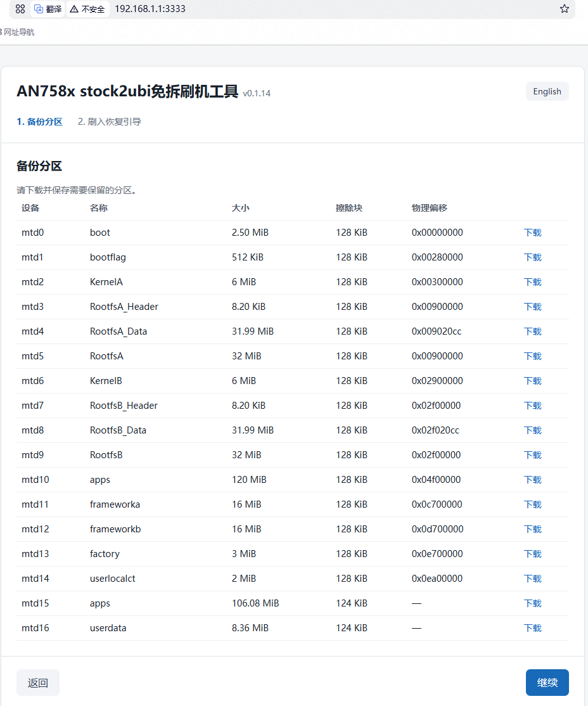588x706 pixels.
Task: Click the 0x02f020cc offset cell
Action: point(435,430)
